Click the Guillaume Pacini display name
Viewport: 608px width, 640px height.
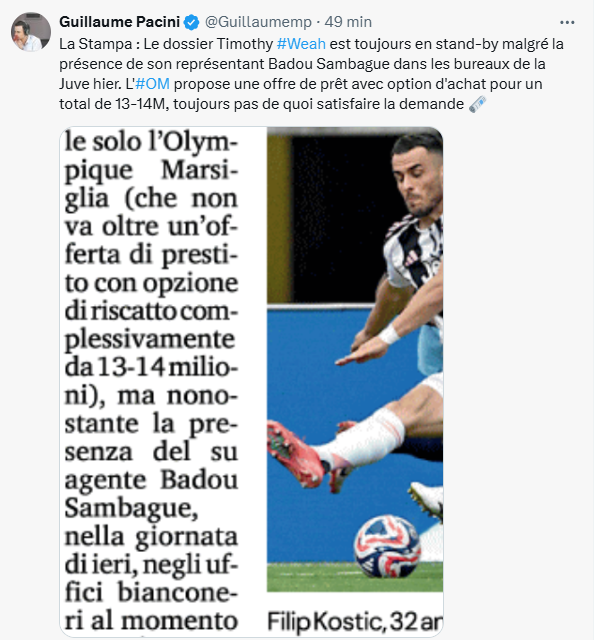coord(120,22)
